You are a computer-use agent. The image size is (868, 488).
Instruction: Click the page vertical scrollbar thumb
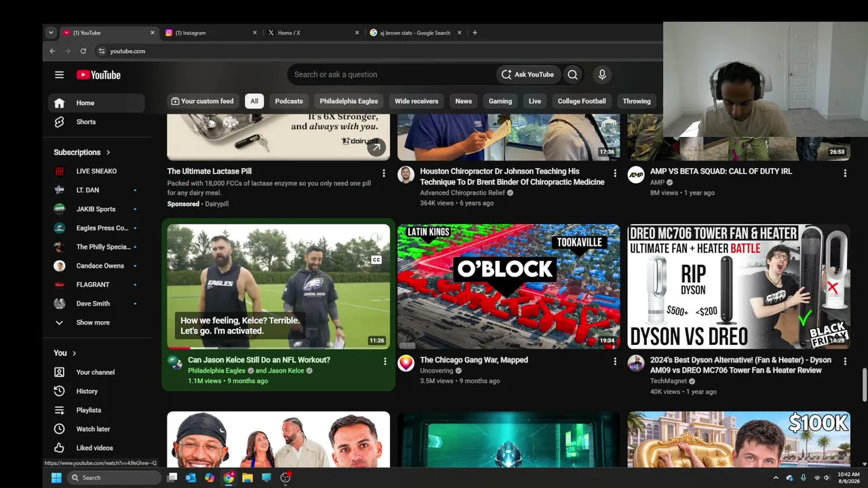864,386
